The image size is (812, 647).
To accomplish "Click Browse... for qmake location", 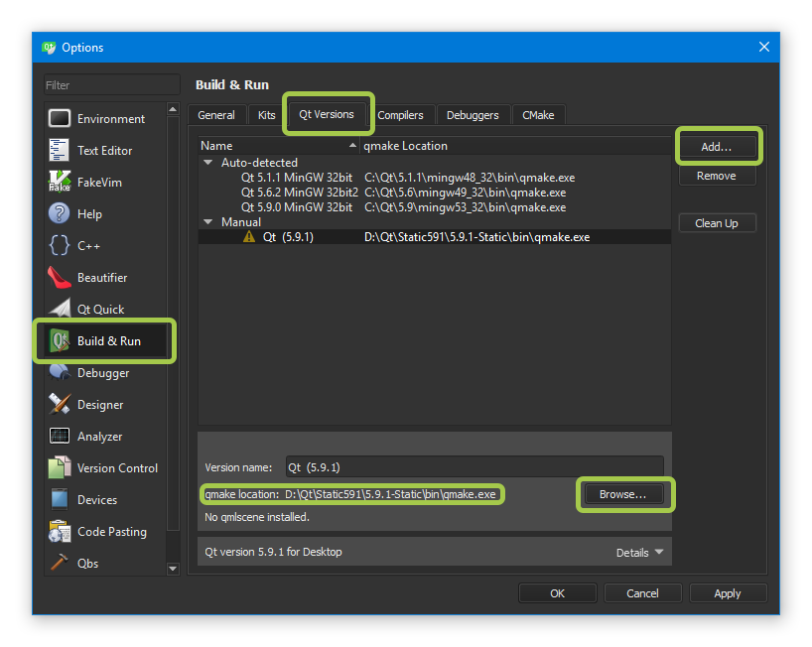I will [x=623, y=494].
